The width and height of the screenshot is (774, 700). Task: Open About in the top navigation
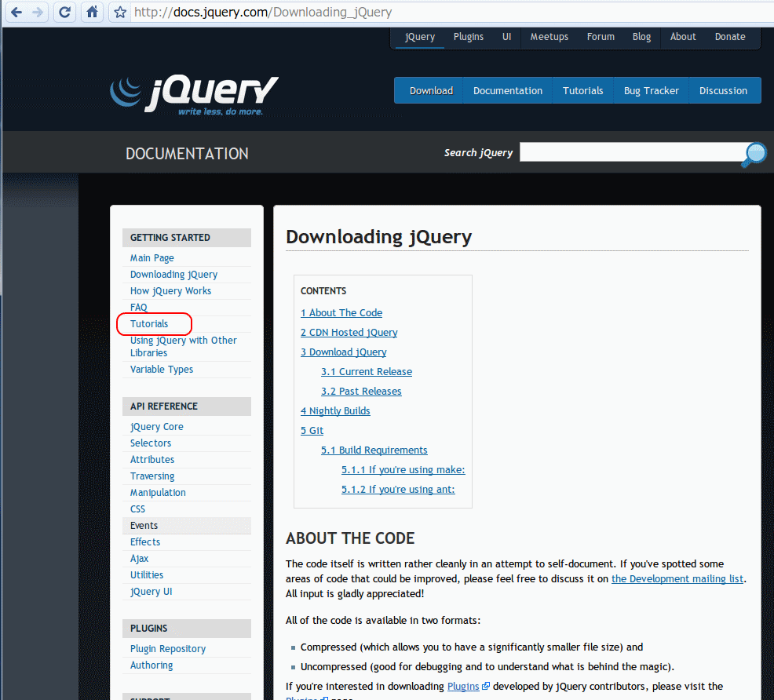[x=683, y=37]
